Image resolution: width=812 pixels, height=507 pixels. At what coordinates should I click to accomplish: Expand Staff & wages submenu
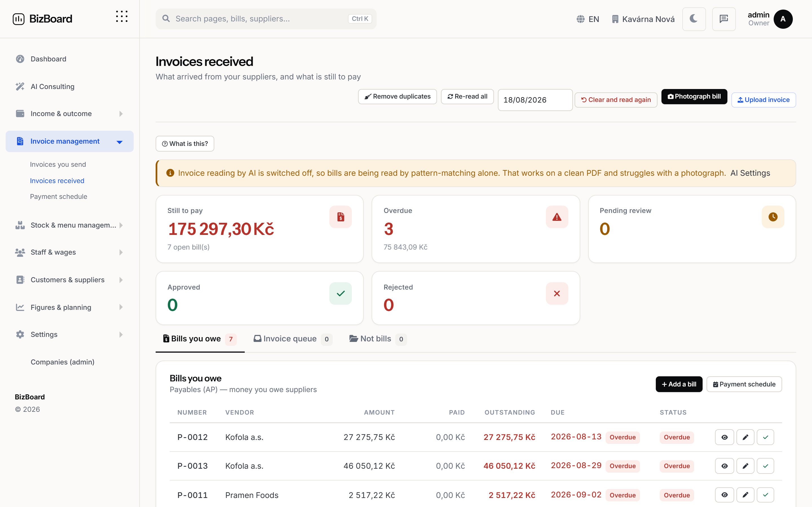point(69,252)
